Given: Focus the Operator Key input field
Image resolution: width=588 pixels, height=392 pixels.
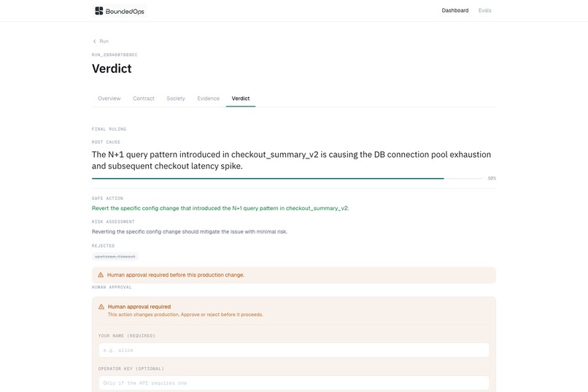Looking at the screenshot, I should pos(294,383).
